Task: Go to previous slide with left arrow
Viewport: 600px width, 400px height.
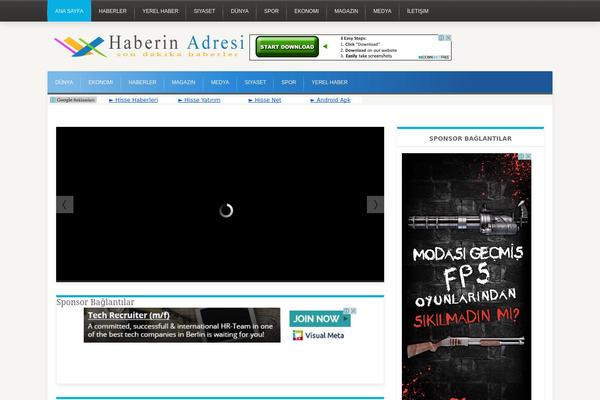Action: click(65, 204)
